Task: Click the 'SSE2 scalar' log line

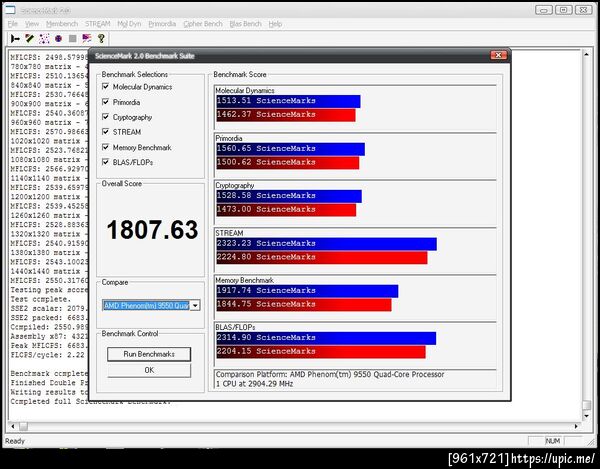Action: [x=49, y=308]
